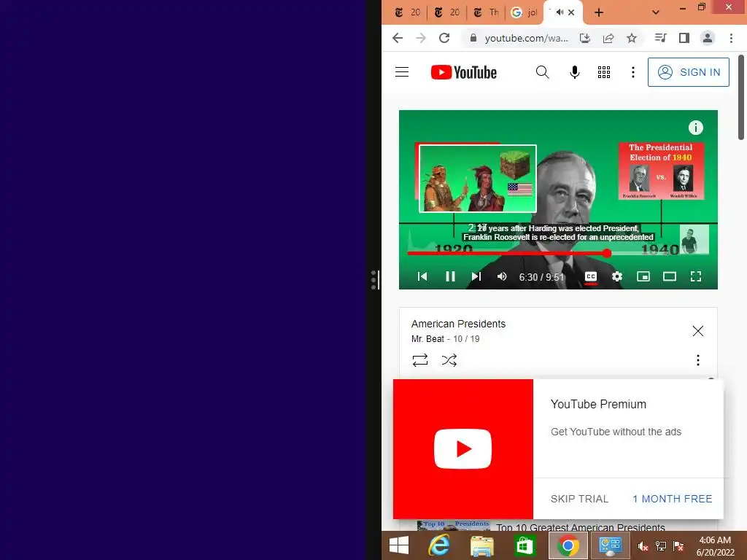The image size is (747, 560).
Task: Launch Internet Explorer from taskbar
Action: tap(438, 545)
